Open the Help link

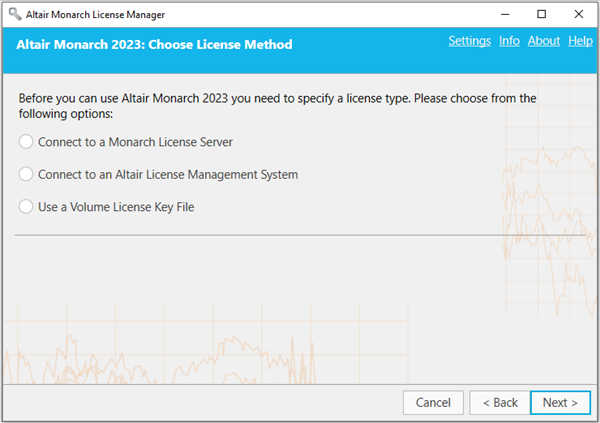tap(580, 41)
